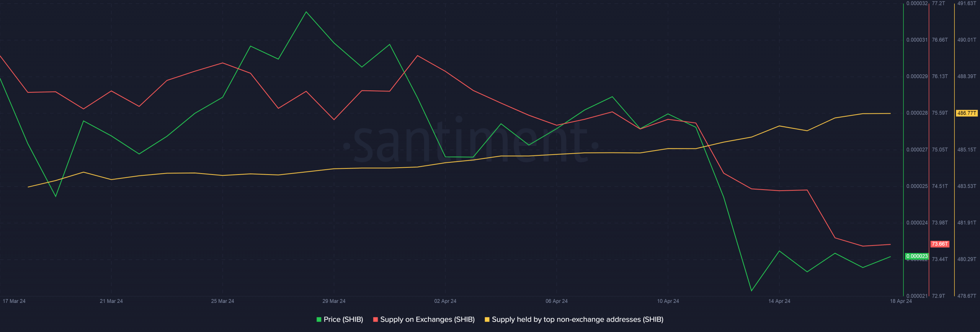
Task: Click the 488.39T top holders axis value
Action: pos(967,77)
